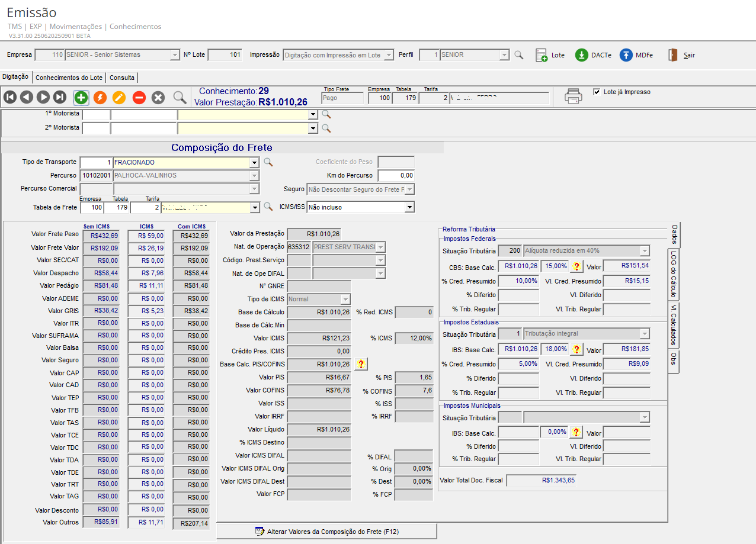Viewport: 756px width, 544px height.
Task: Click the gray X cancel icon
Action: click(158, 98)
